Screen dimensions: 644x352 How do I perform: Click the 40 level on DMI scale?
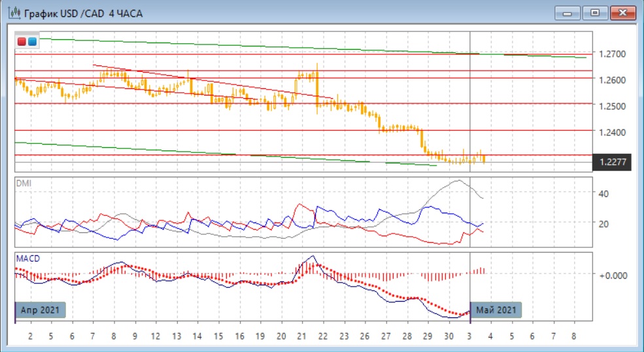click(605, 194)
